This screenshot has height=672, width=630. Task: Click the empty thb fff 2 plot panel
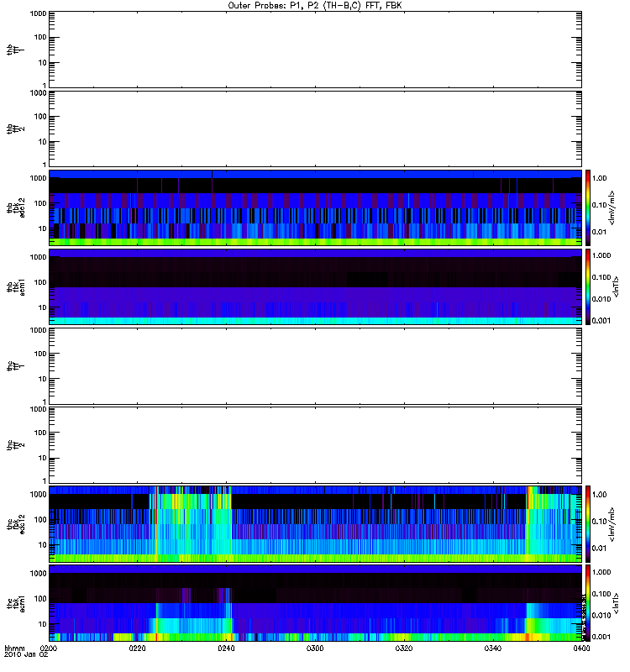click(315, 129)
